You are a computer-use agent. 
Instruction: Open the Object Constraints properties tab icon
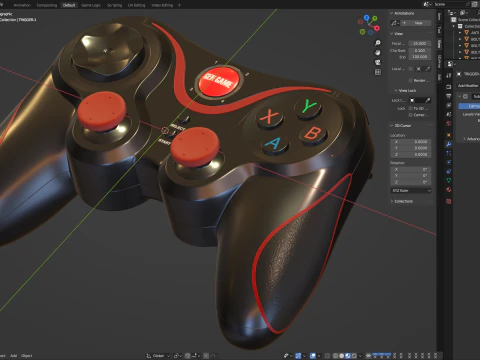pos(449,171)
